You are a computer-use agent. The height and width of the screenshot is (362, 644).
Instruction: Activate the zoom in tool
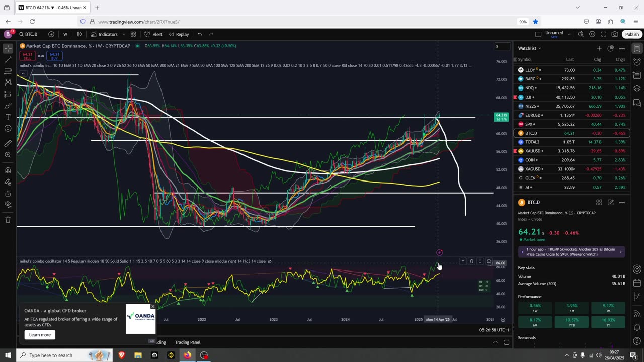(x=8, y=155)
